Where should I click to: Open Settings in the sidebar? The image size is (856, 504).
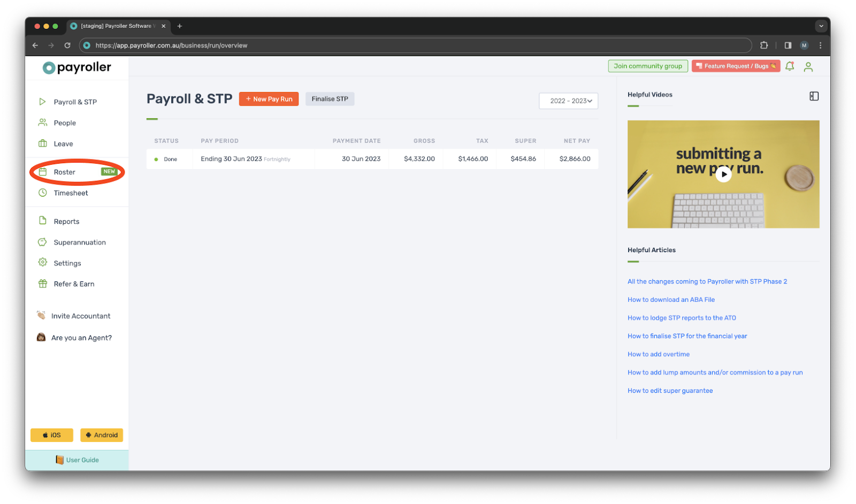click(67, 263)
